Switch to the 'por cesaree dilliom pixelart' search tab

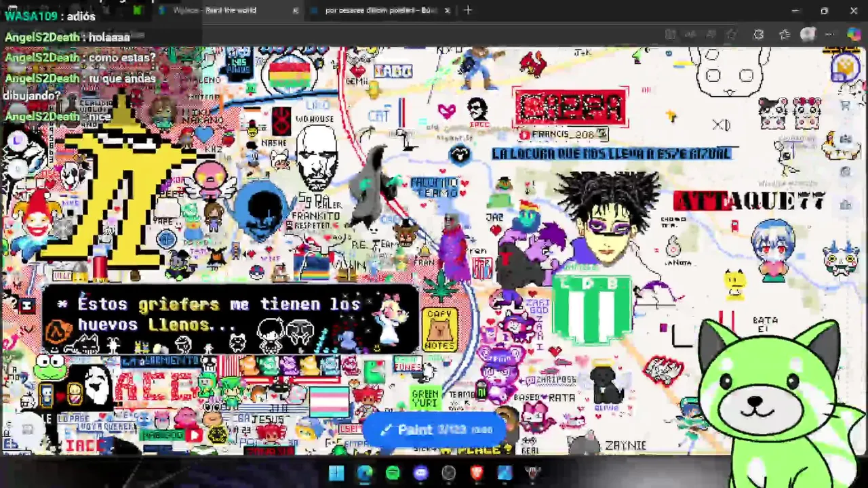[x=381, y=10]
